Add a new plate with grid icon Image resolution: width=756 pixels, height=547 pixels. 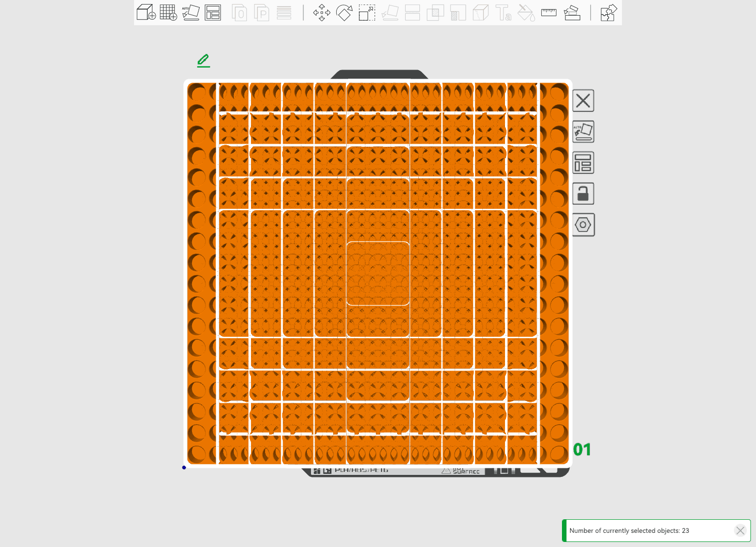(168, 13)
